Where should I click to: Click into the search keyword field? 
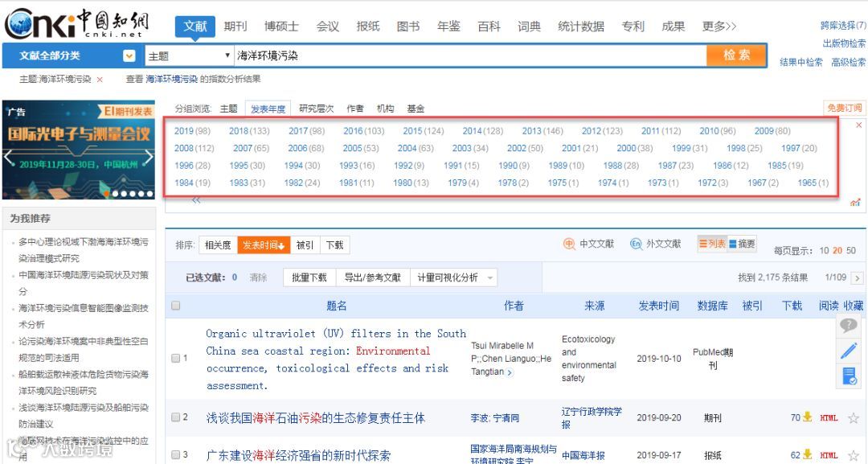pyautogui.click(x=470, y=55)
